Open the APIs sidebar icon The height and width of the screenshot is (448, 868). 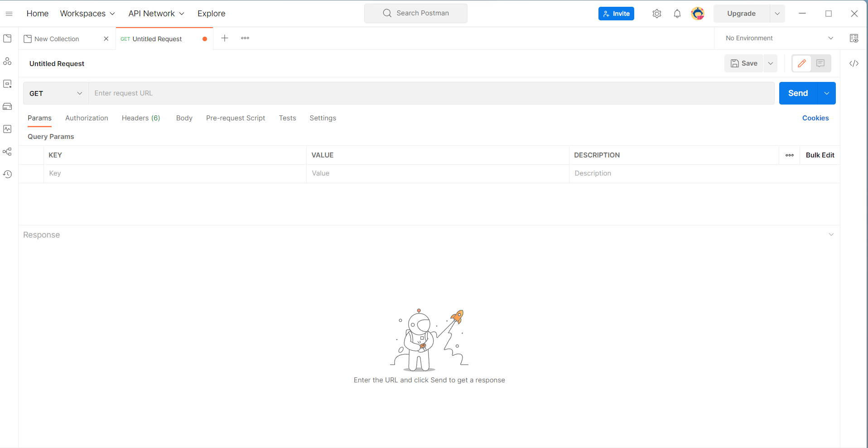point(7,61)
